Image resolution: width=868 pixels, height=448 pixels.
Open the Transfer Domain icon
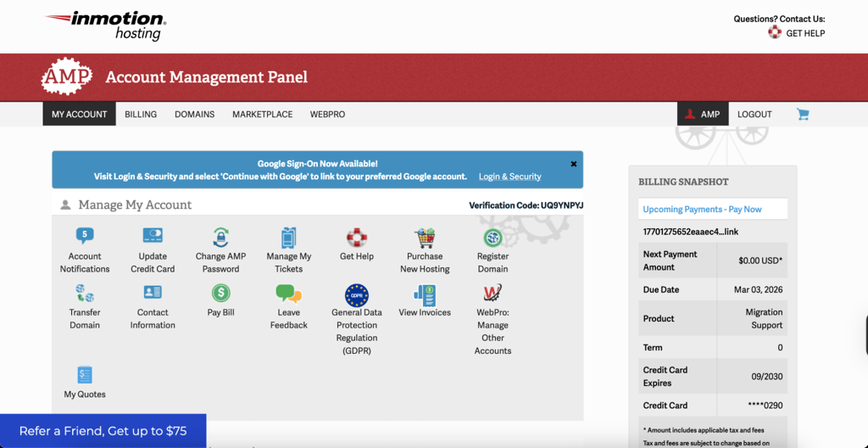(x=85, y=293)
